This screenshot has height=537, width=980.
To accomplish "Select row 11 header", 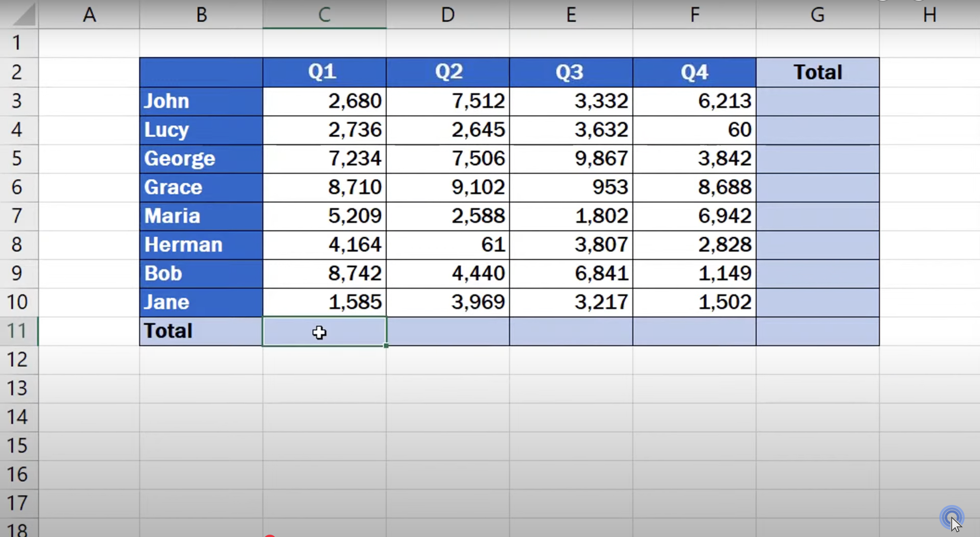I will [x=17, y=331].
